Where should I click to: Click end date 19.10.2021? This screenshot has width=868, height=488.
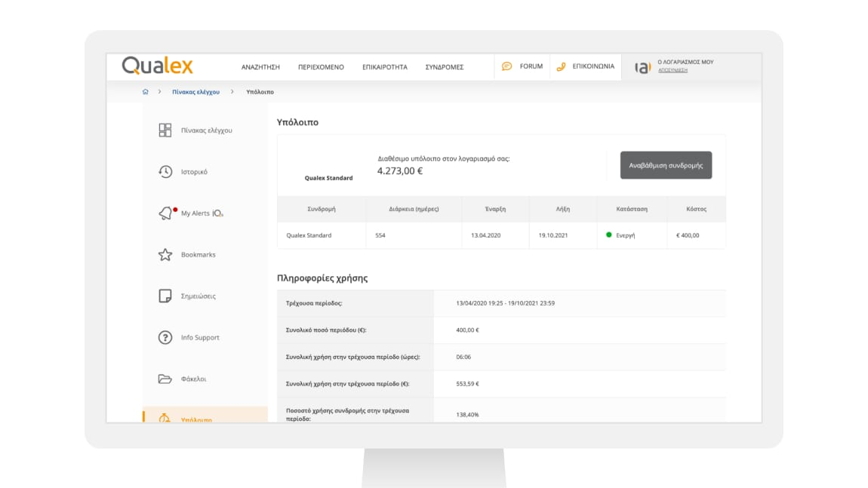pos(553,235)
